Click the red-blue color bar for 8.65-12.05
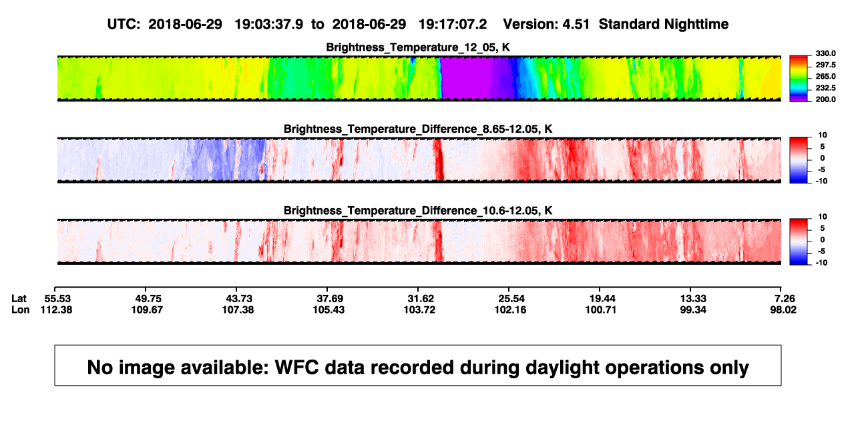868x445 pixels. (799, 160)
